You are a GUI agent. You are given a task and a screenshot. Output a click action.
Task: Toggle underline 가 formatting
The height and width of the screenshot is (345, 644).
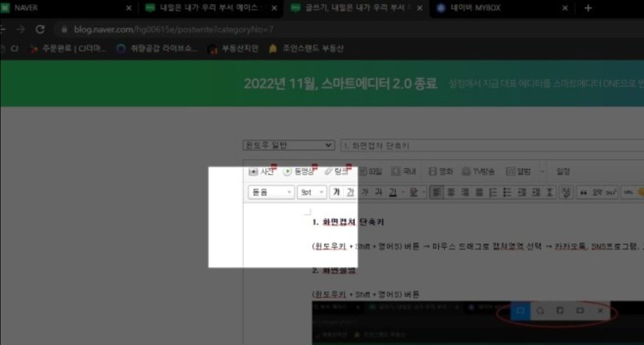(x=350, y=192)
